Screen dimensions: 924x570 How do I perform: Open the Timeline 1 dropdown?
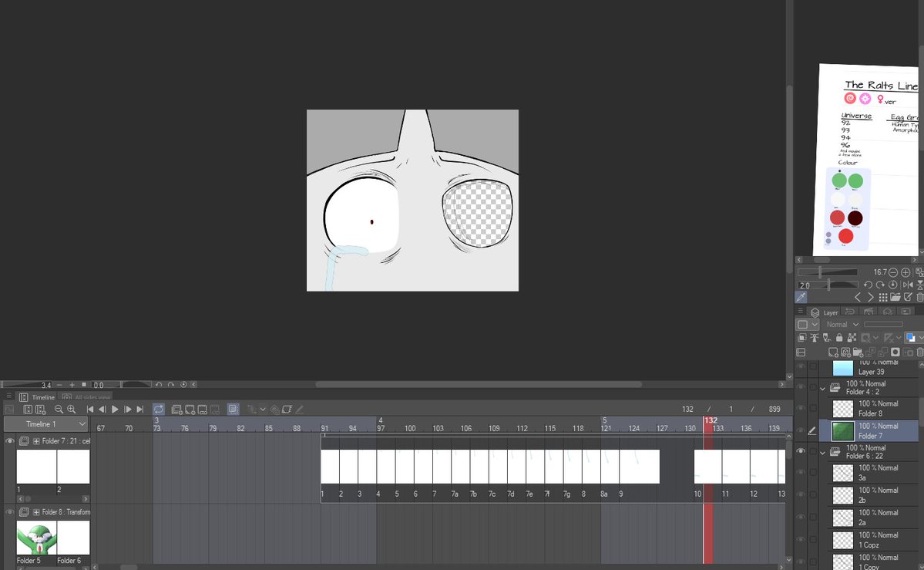pos(45,423)
